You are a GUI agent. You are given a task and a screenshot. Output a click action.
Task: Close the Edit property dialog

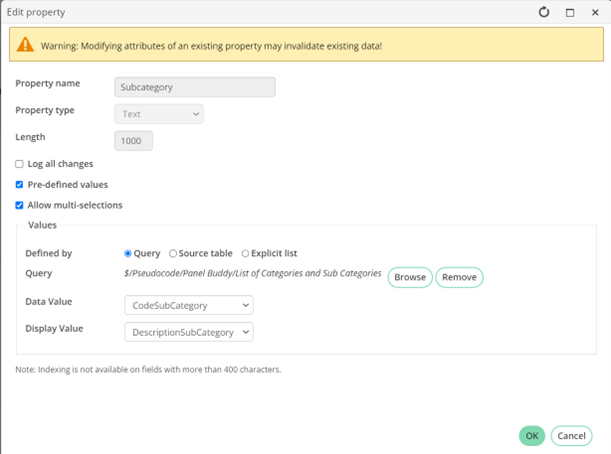(595, 12)
